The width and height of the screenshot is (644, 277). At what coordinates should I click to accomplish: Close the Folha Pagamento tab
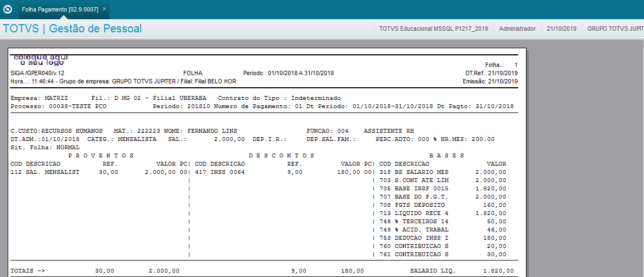tap(104, 9)
